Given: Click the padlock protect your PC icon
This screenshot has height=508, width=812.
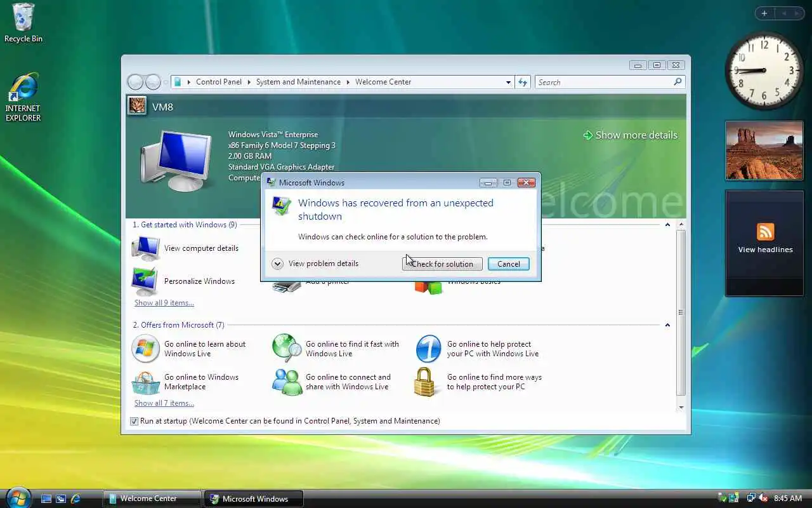Looking at the screenshot, I should [x=425, y=382].
